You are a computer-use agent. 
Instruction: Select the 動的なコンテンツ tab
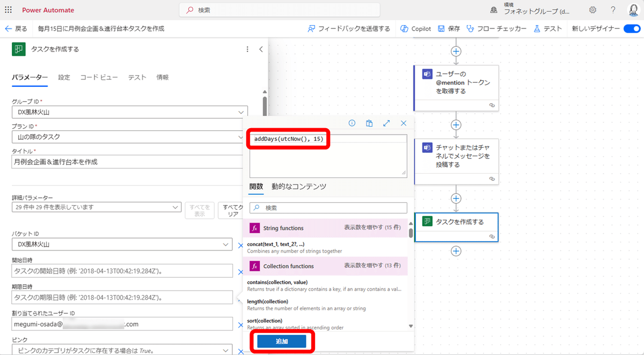point(299,187)
